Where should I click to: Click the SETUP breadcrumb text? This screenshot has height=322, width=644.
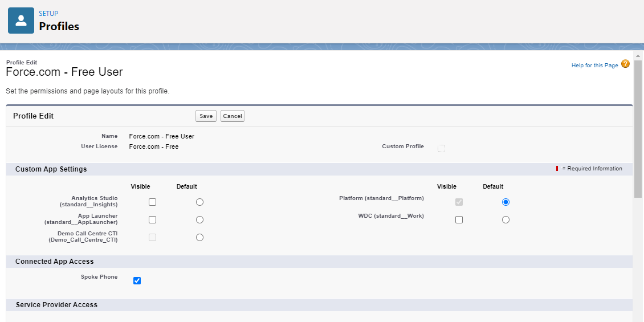[48, 14]
